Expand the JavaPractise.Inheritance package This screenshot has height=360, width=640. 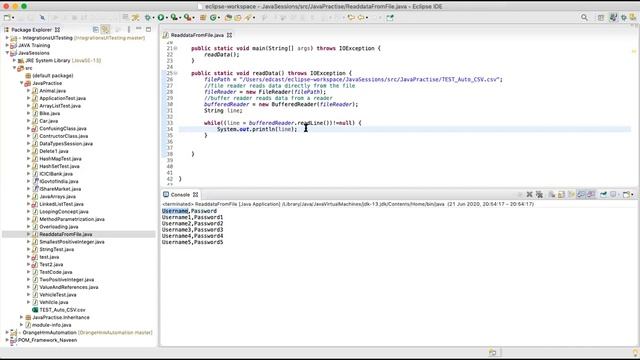pos(22,317)
